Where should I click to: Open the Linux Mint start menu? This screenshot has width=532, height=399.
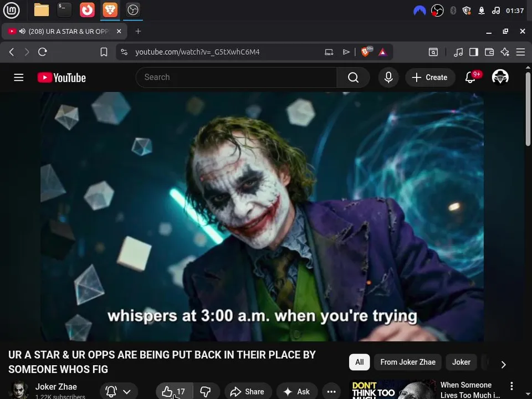tap(11, 10)
